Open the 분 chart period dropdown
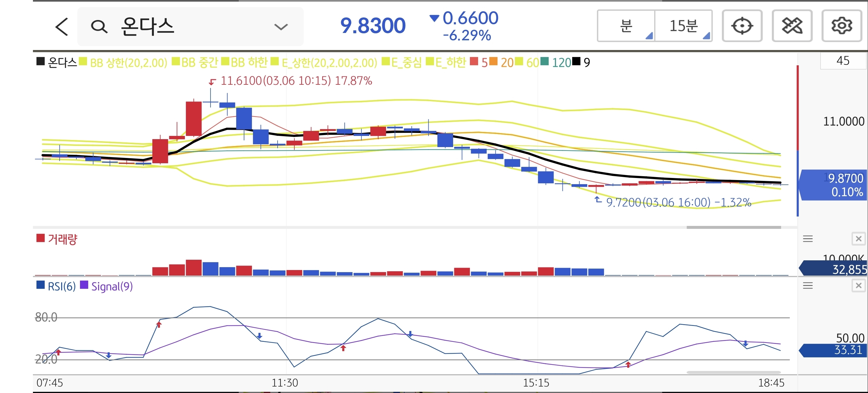868x393 pixels. pos(626,26)
